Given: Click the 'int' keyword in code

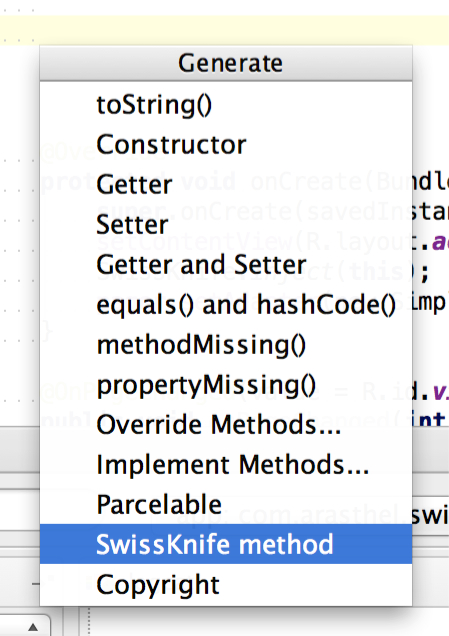Looking at the screenshot, I should pos(430,419).
